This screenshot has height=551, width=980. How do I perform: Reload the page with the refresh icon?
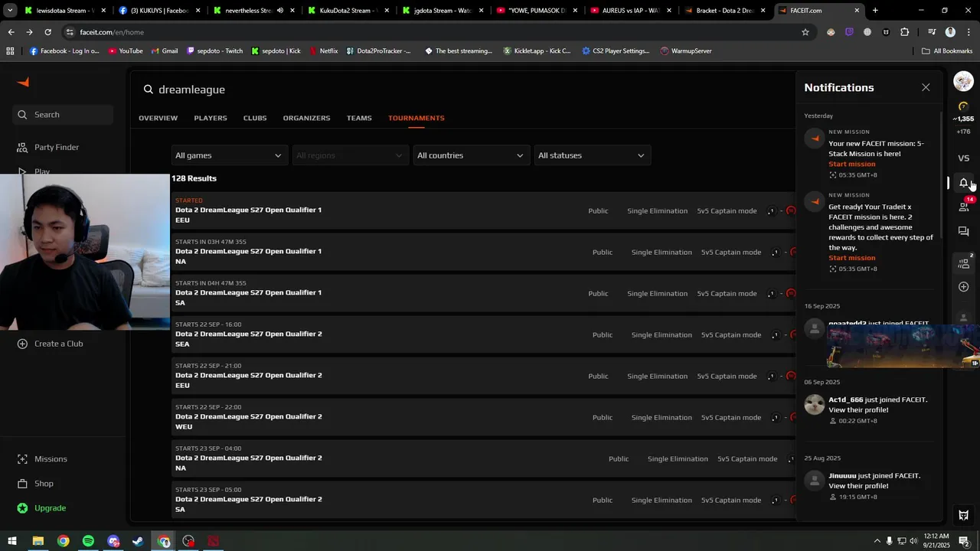[x=47, y=32]
